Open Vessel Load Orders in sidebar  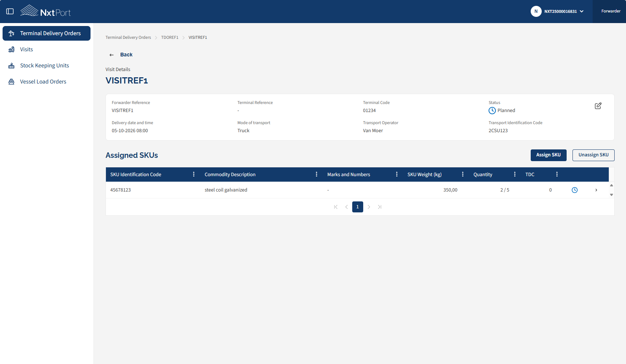[47, 82]
